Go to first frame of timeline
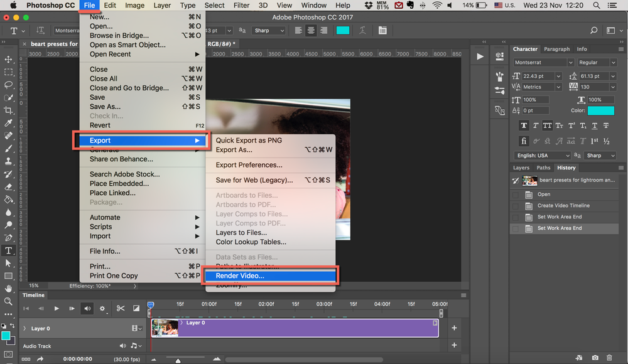628x364 pixels. (x=26, y=308)
